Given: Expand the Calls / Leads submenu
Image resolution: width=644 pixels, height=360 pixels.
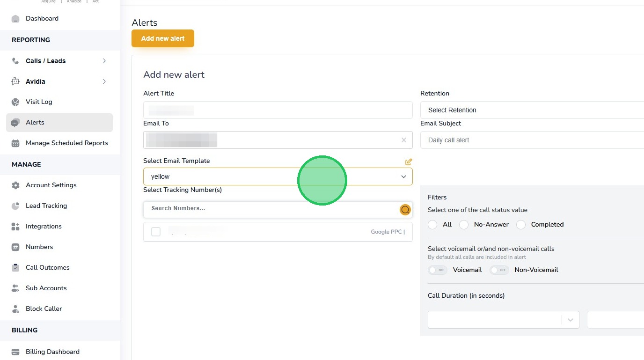Looking at the screenshot, I should (x=104, y=61).
